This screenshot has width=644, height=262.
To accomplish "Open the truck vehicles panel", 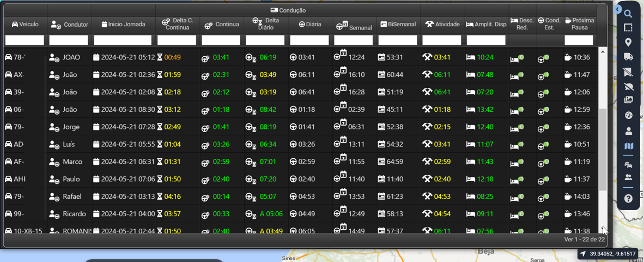I will 628,57.
